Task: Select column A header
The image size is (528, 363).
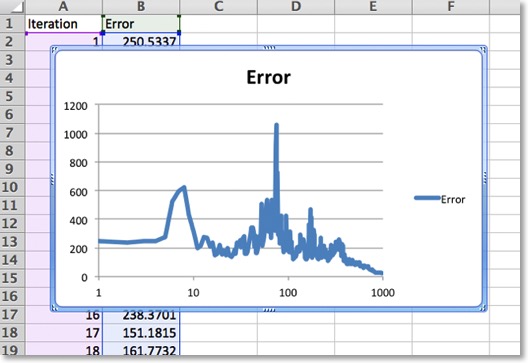Action: coord(64,7)
